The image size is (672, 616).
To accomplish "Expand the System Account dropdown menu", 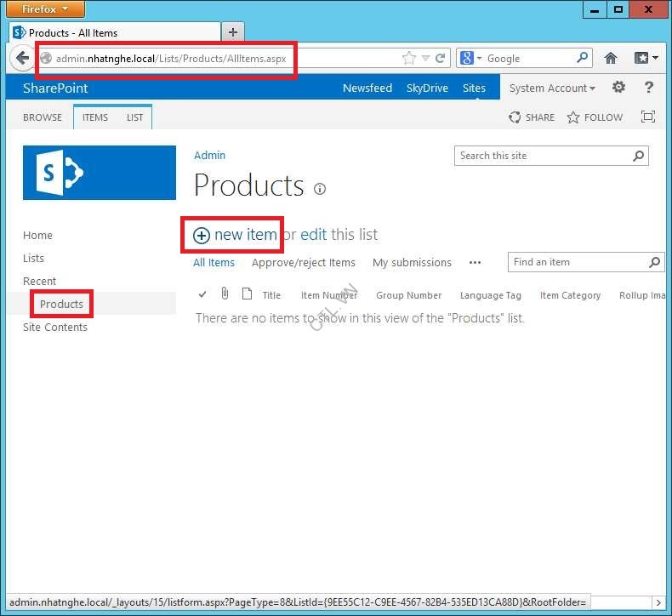I will point(552,88).
